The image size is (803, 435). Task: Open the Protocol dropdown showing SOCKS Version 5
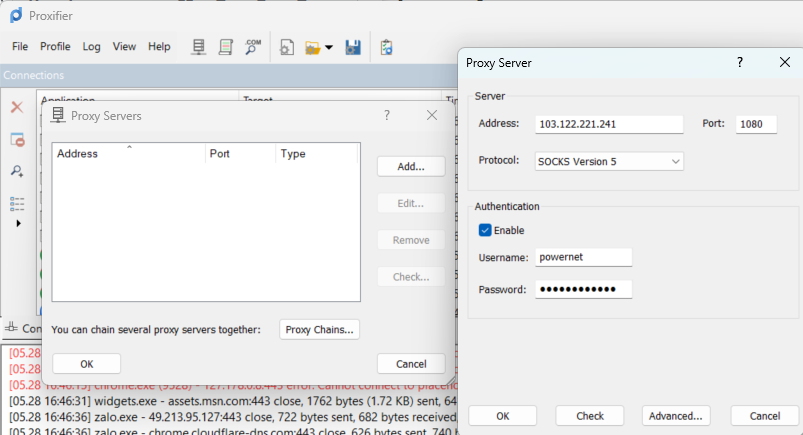pos(610,161)
